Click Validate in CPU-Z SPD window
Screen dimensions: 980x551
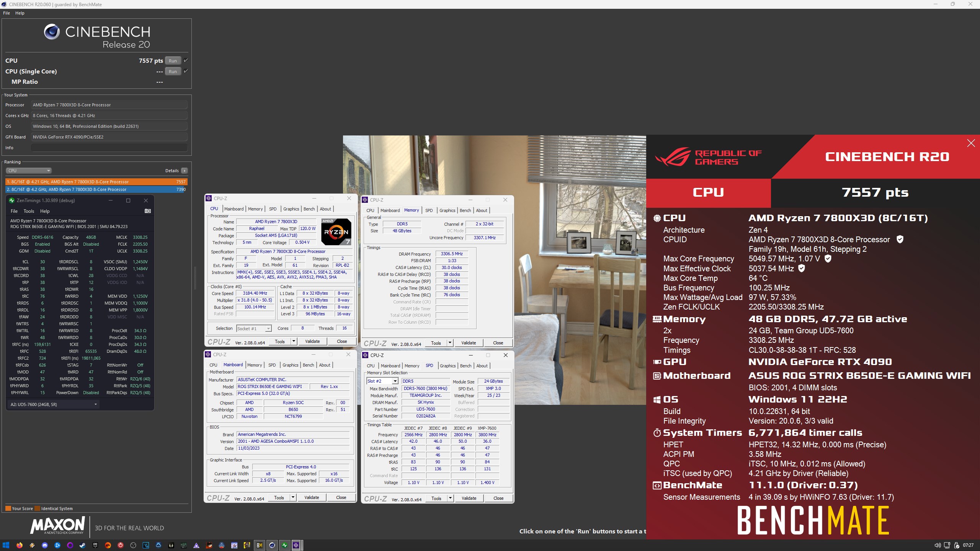tap(469, 498)
